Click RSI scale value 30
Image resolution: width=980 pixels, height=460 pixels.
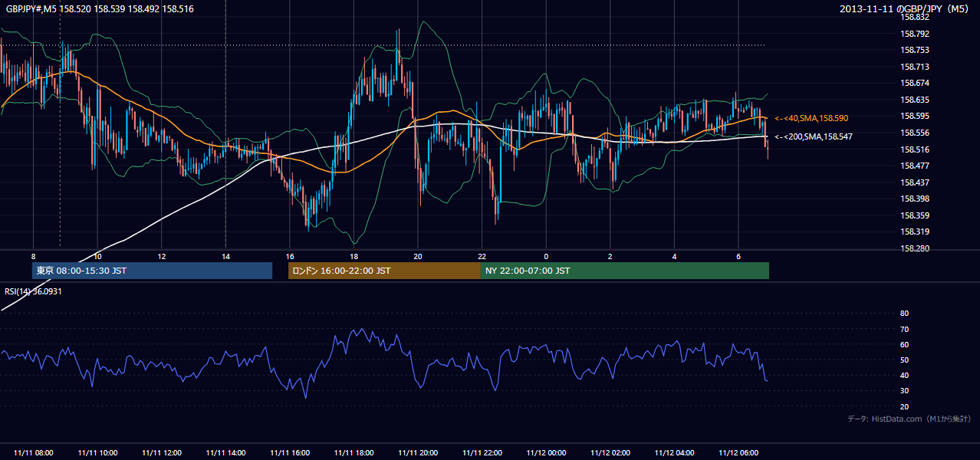[904, 391]
